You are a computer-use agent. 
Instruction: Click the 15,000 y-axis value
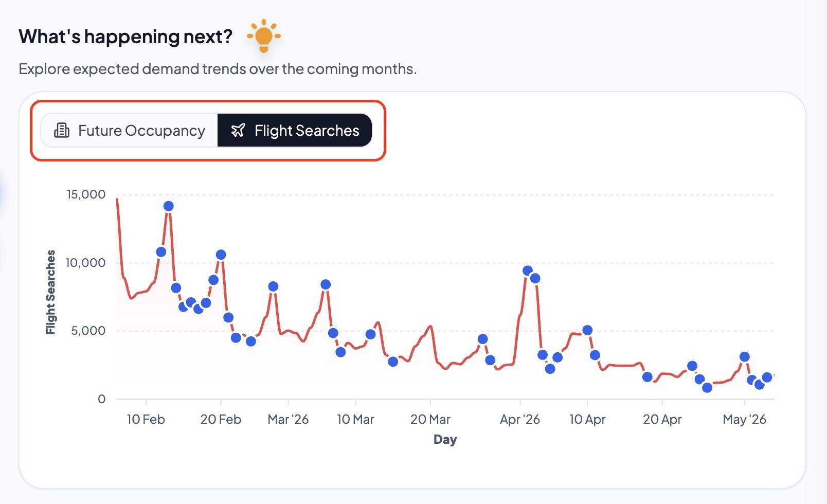point(86,194)
